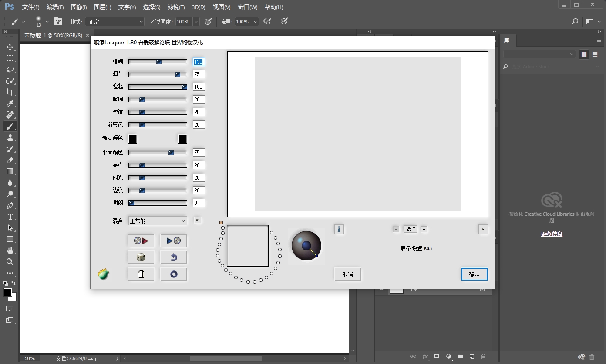Select the Path Selection tool
Viewport: 606px width, 364px height.
point(10,228)
